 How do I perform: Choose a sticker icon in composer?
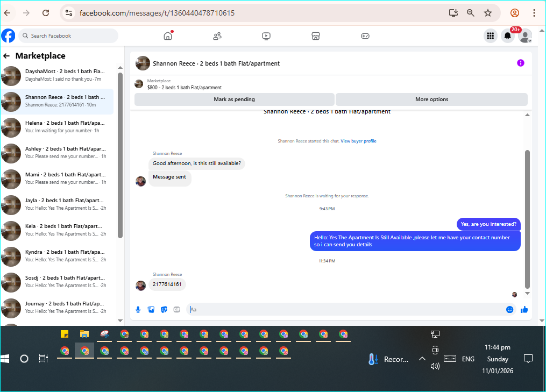pyautogui.click(x=164, y=310)
